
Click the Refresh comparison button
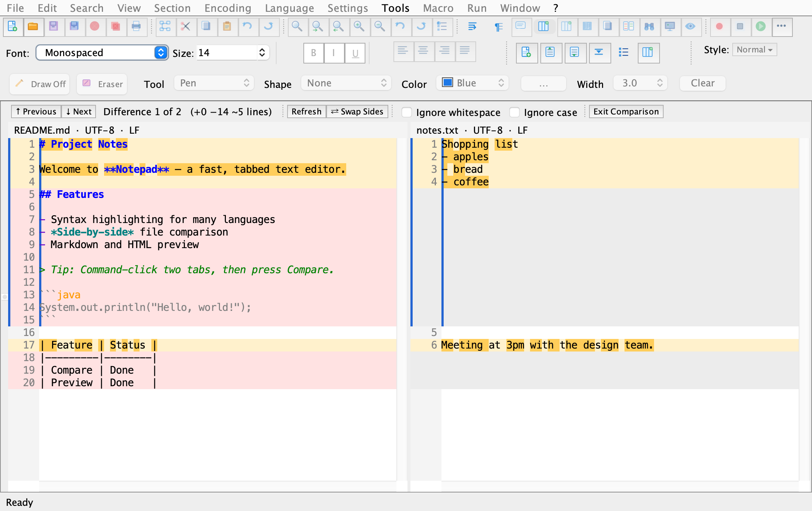click(x=306, y=112)
